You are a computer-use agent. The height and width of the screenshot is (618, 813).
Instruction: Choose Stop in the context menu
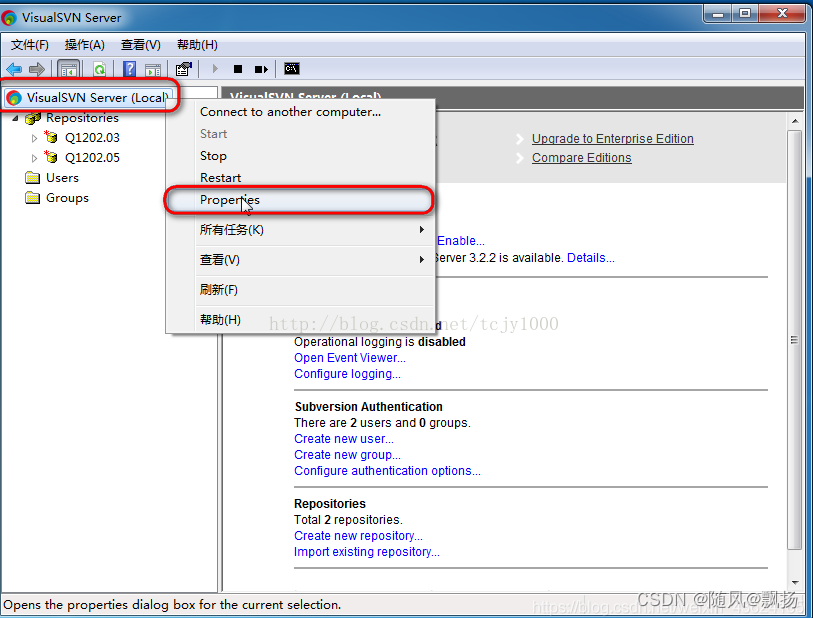click(300, 156)
